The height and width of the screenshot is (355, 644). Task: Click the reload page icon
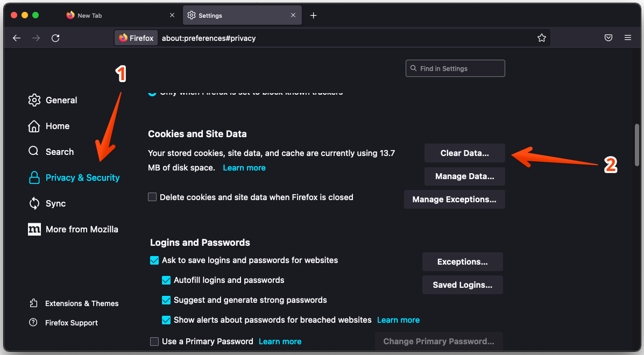[x=55, y=38]
